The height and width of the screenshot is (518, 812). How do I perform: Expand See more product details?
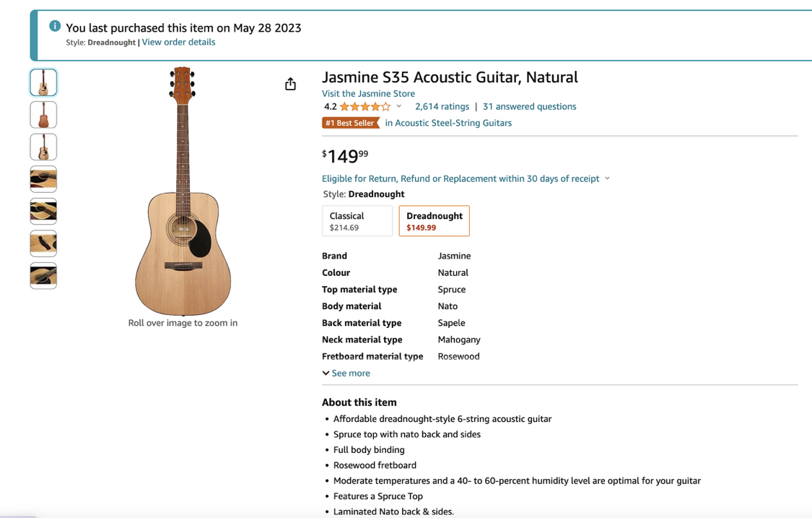click(x=346, y=373)
